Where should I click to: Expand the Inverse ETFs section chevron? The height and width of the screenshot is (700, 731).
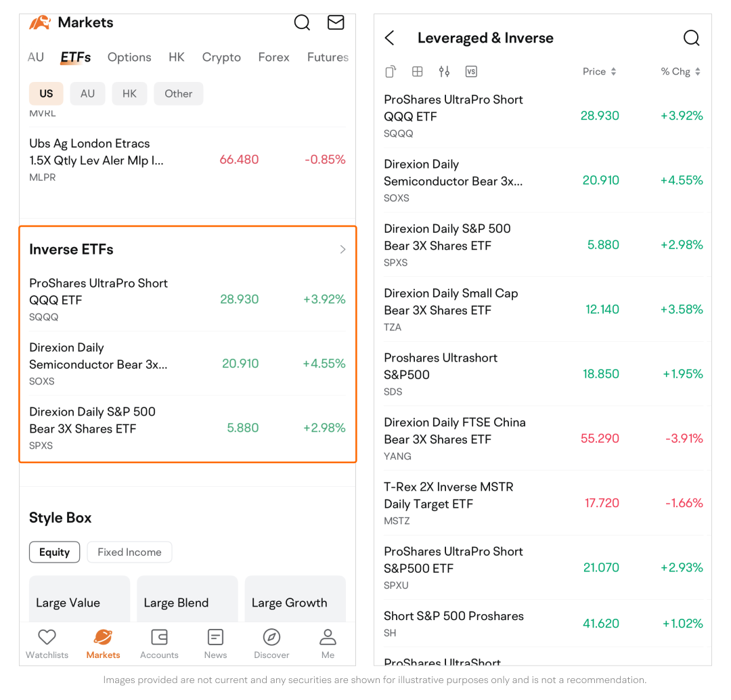tap(342, 249)
